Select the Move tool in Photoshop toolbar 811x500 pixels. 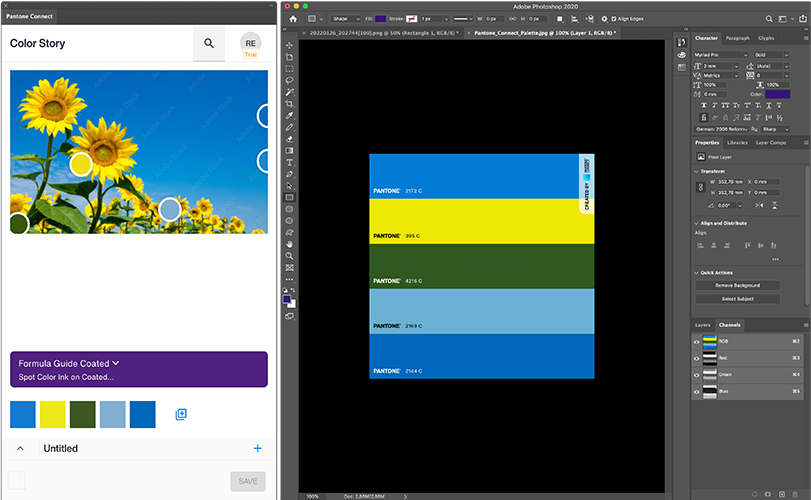tap(289, 45)
